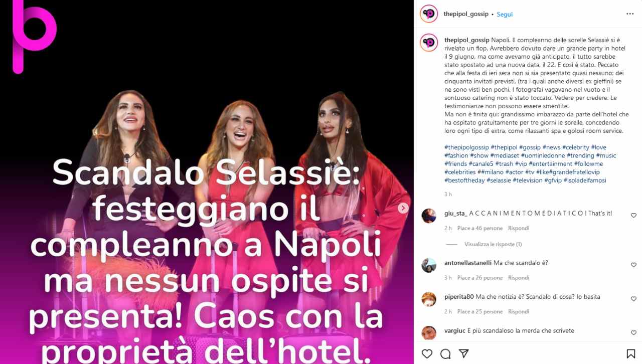Open the #thepipolgossip hashtag
This screenshot has width=642, height=364.
466,147
